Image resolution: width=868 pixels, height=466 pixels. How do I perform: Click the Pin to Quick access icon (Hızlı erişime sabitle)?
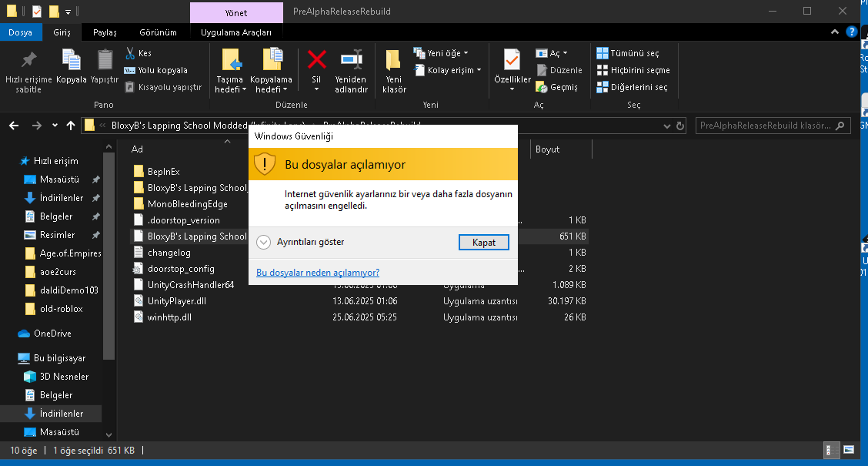[x=28, y=59]
